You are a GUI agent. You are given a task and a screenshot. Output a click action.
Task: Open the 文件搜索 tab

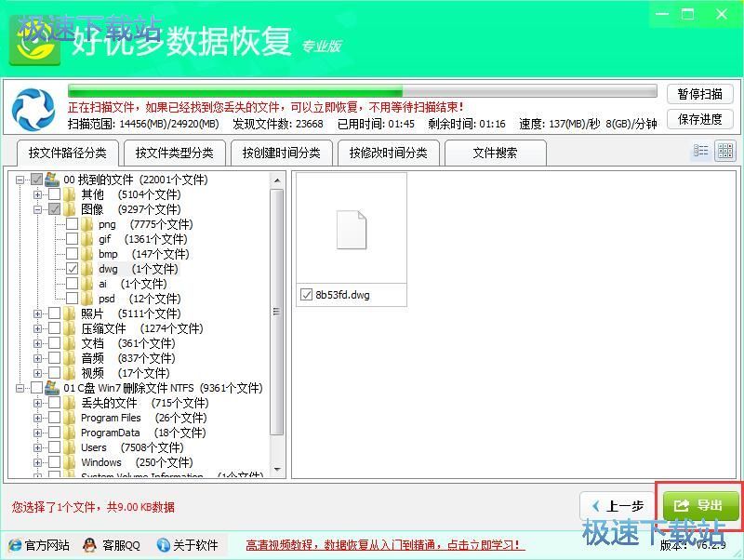coord(495,153)
